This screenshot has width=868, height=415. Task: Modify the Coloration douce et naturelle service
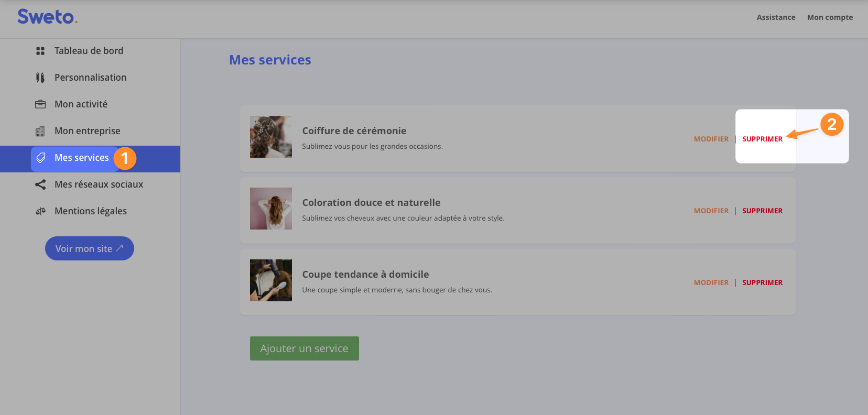[x=711, y=211]
